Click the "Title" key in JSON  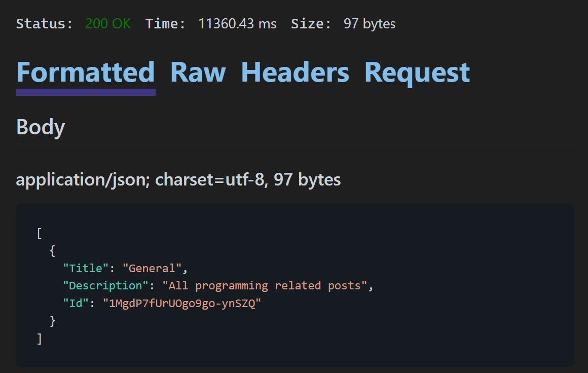pos(86,268)
